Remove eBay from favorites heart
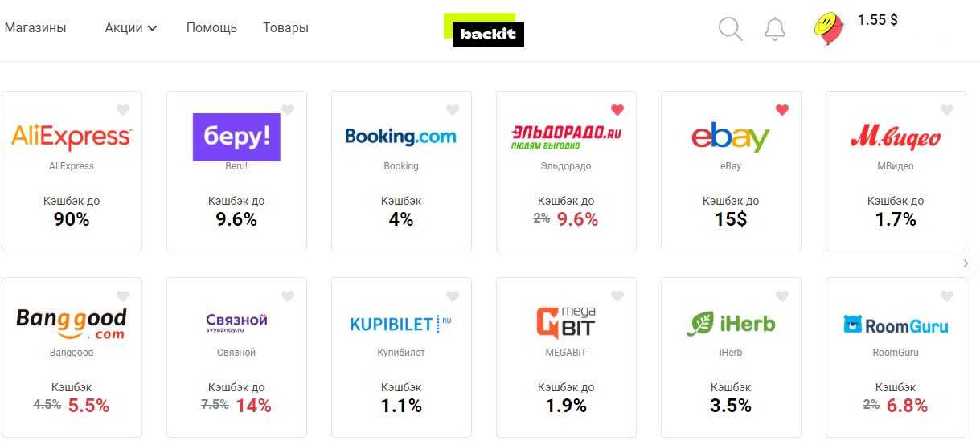 tap(782, 110)
